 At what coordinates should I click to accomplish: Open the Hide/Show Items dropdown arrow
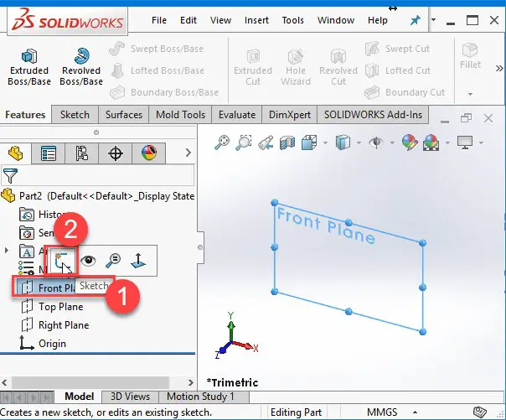tap(392, 143)
